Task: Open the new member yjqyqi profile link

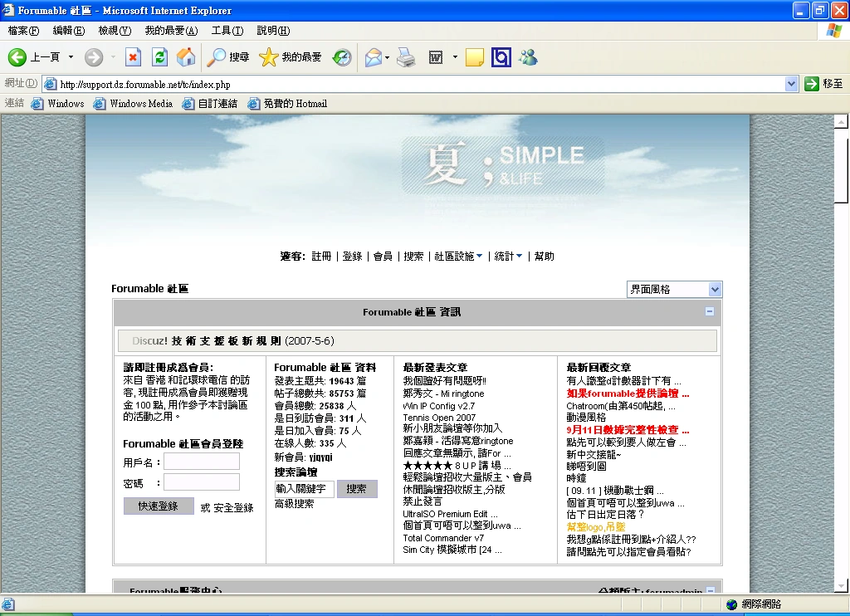Action: [x=321, y=457]
